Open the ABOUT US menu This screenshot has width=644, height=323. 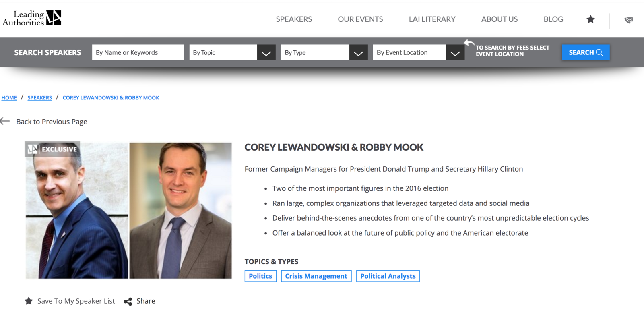tap(500, 19)
